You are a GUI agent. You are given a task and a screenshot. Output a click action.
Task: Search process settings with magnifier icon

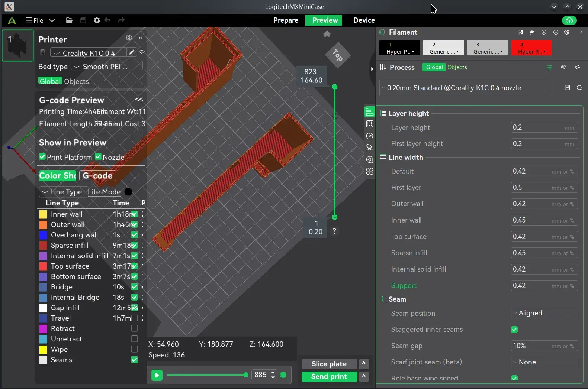coord(579,88)
